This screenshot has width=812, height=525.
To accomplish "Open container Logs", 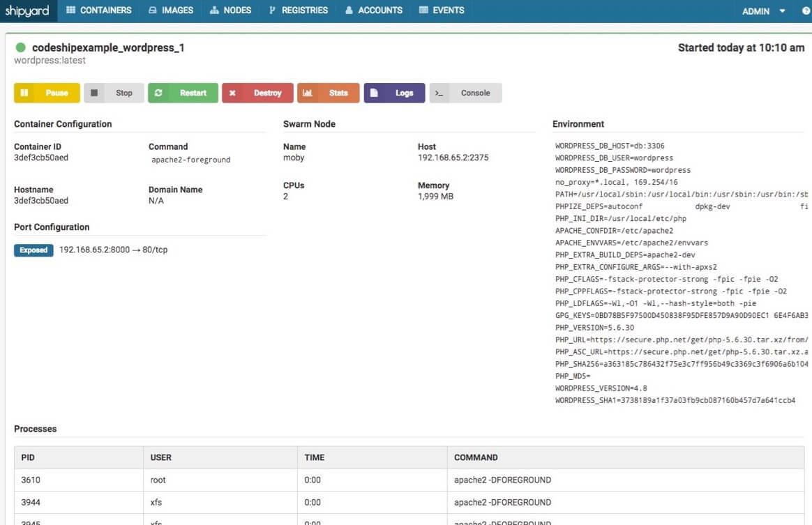I will (x=394, y=93).
